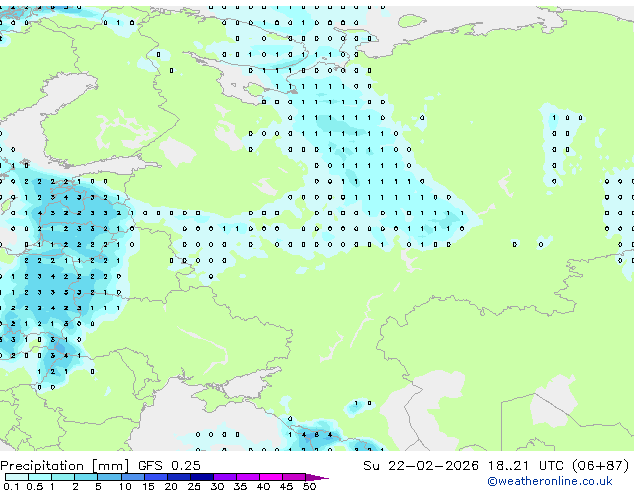Viewport: 634px width, 490px height.
Task: Select the 35–40 mm legend swatch
Action: click(247, 477)
